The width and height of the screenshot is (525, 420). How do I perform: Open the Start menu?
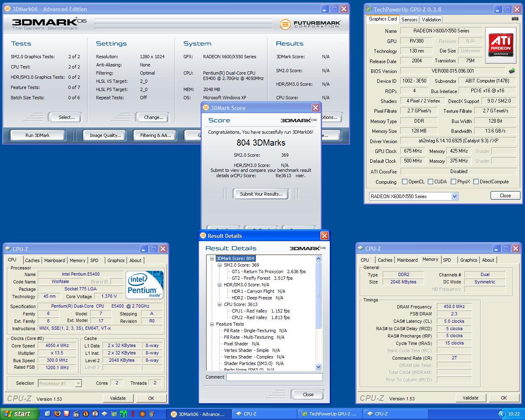20,414
